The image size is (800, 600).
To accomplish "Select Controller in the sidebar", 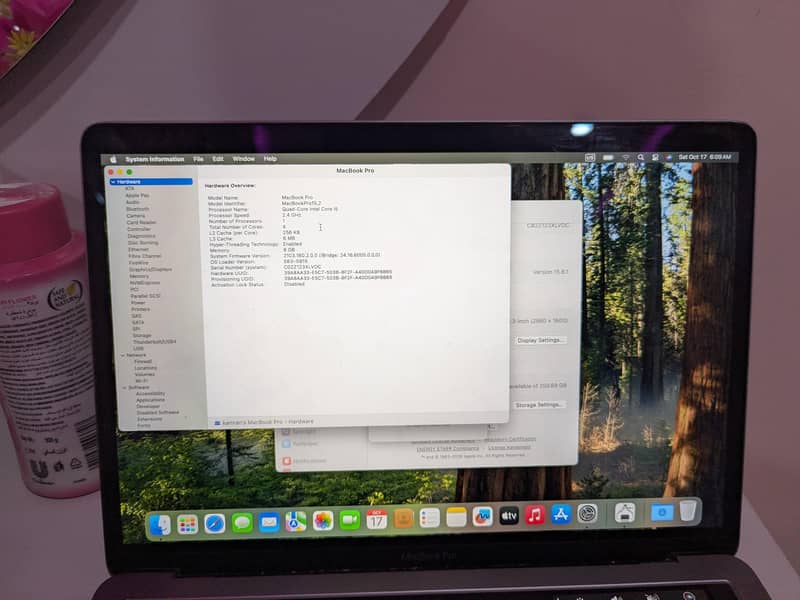I will [x=139, y=229].
